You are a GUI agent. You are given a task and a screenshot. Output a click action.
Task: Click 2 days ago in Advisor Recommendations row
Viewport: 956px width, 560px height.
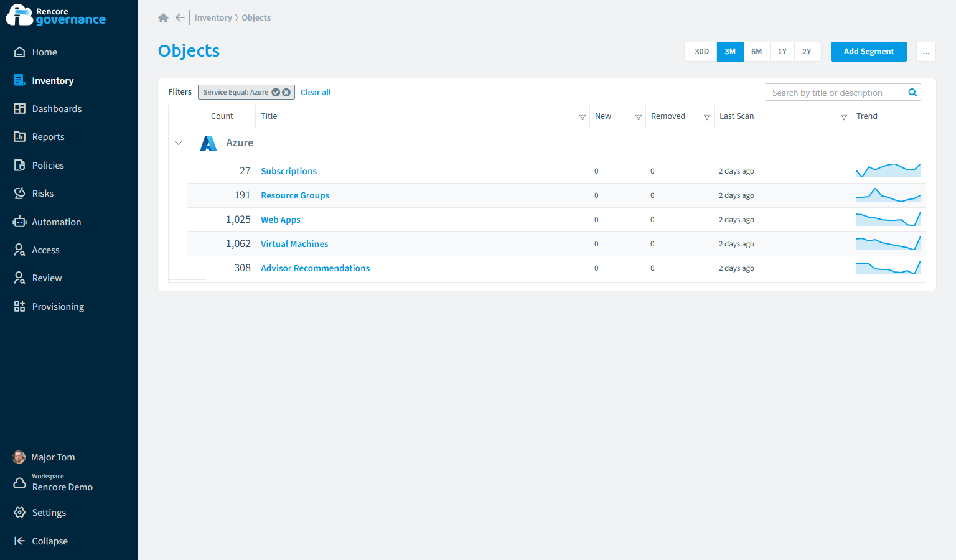[x=736, y=268]
